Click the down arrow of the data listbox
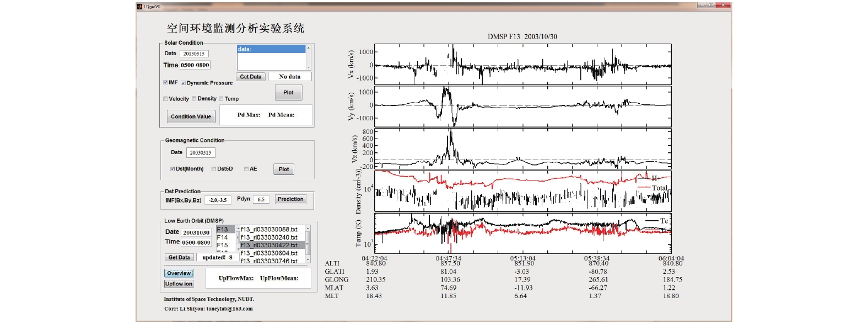This screenshot has width=868, height=324. click(x=309, y=66)
